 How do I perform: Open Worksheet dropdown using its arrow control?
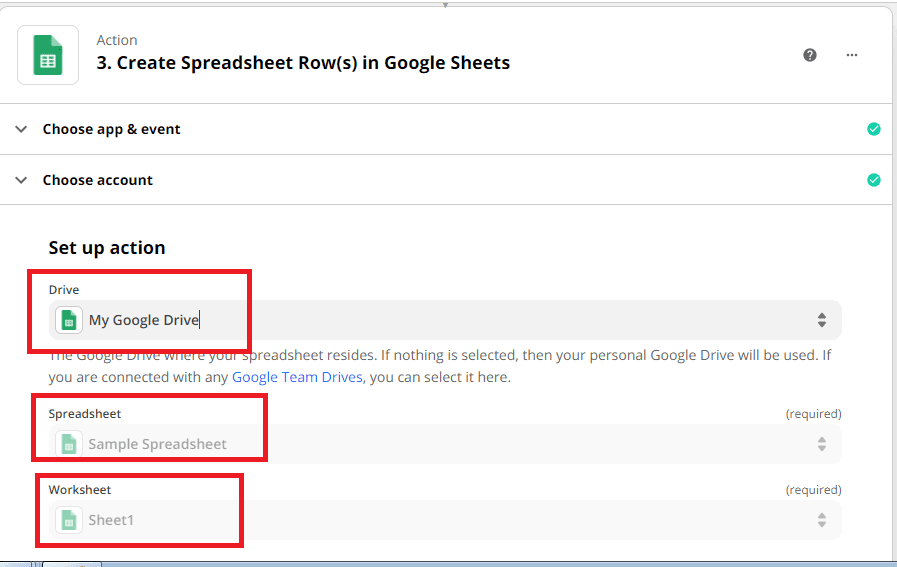(x=821, y=520)
